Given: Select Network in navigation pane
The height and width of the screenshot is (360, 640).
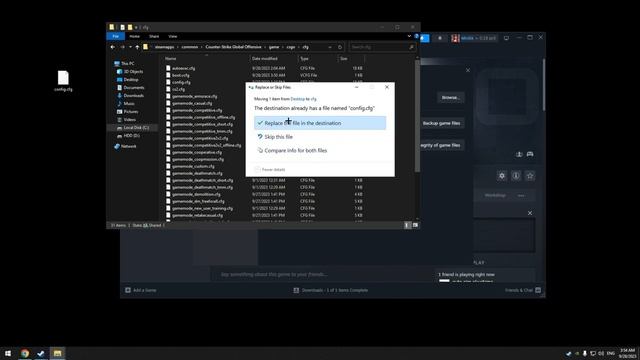Looking at the screenshot, I should (125, 146).
